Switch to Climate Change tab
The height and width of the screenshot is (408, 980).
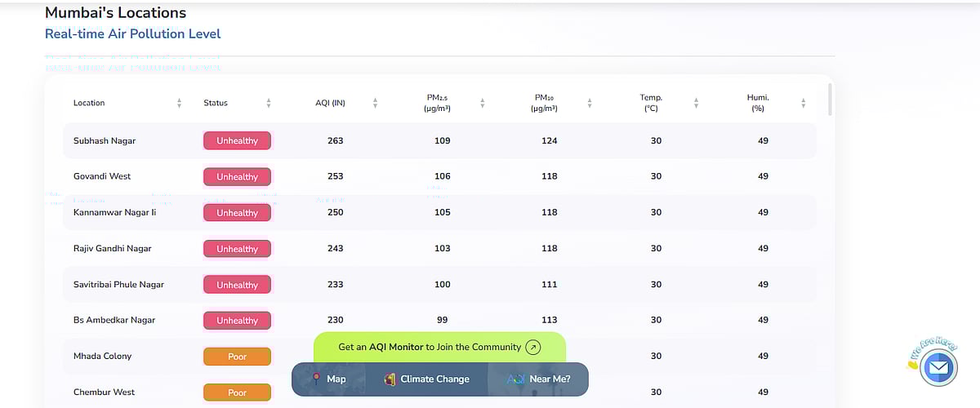[426, 379]
